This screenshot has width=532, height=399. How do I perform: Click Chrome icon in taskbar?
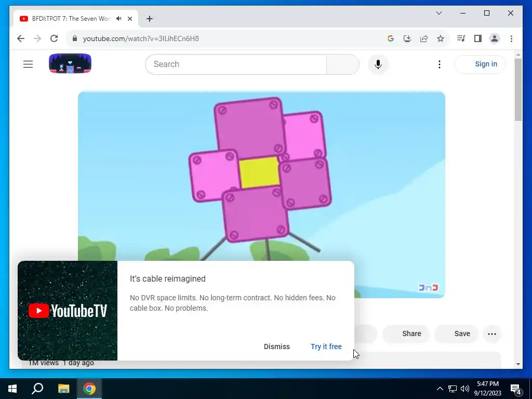[89, 389]
